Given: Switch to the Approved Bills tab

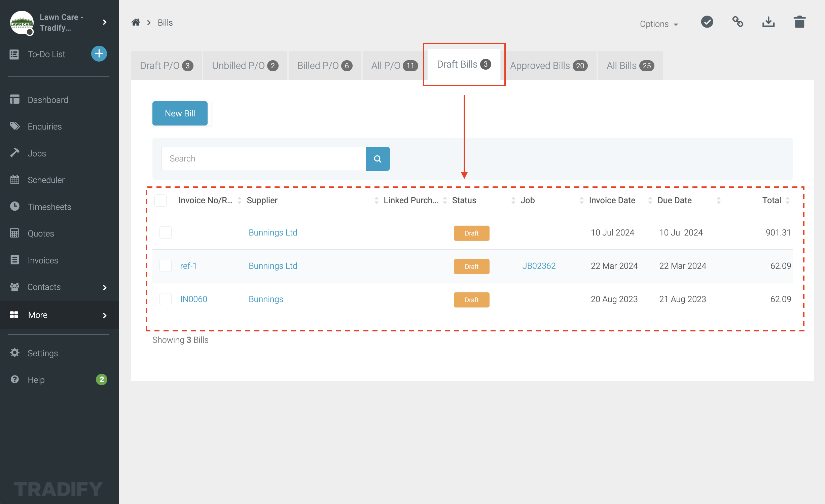Looking at the screenshot, I should tap(548, 65).
